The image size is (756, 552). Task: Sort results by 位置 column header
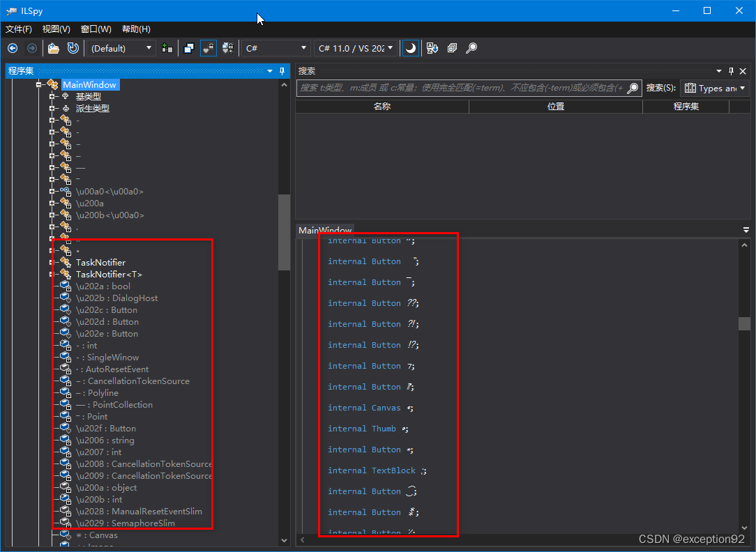[x=555, y=107]
